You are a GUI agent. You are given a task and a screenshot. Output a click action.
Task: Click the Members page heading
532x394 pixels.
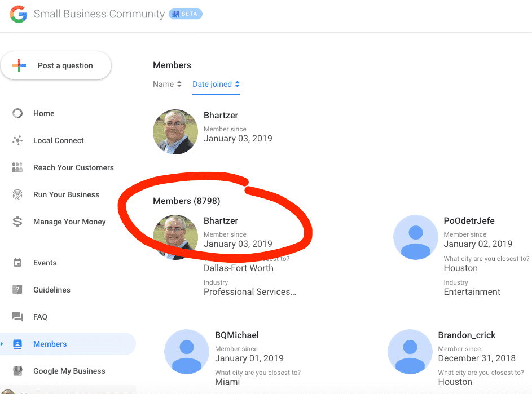(172, 65)
